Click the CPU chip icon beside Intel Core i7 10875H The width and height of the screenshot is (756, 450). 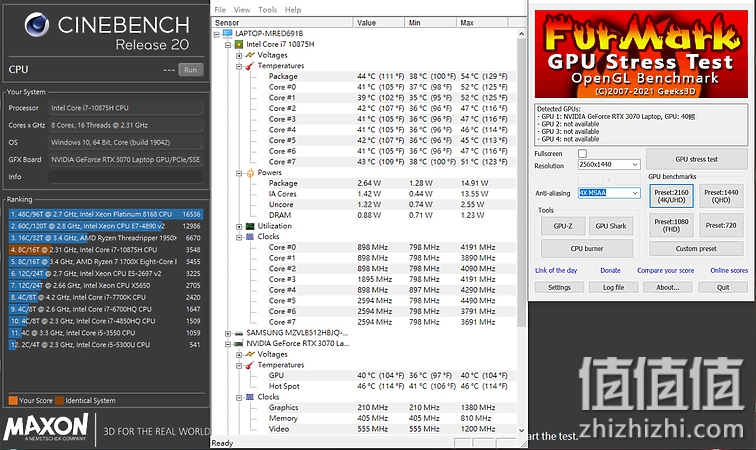(239, 44)
